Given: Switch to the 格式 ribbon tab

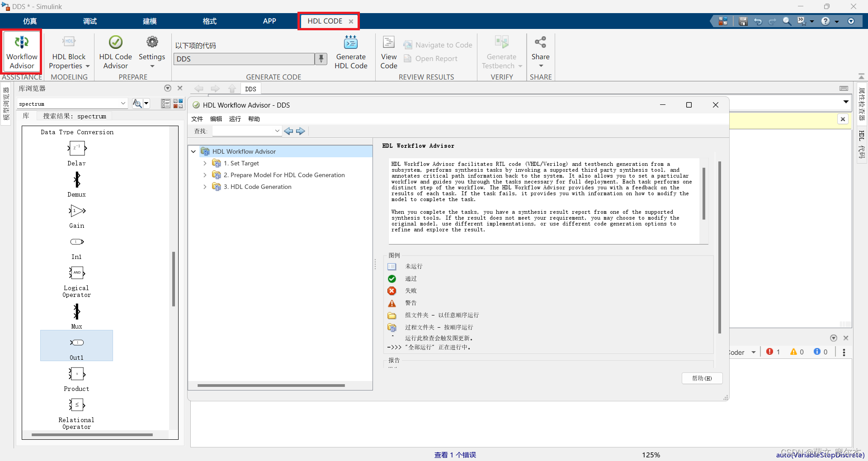Looking at the screenshot, I should coord(209,21).
